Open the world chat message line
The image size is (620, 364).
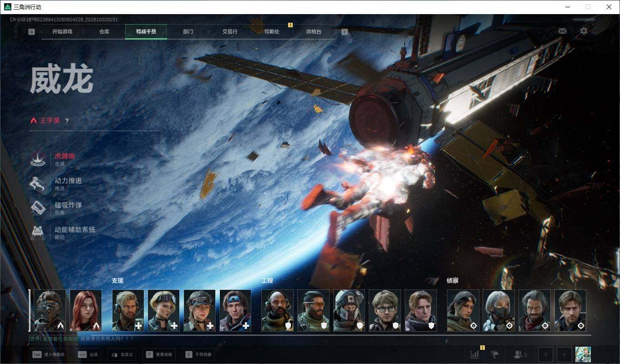[81, 339]
